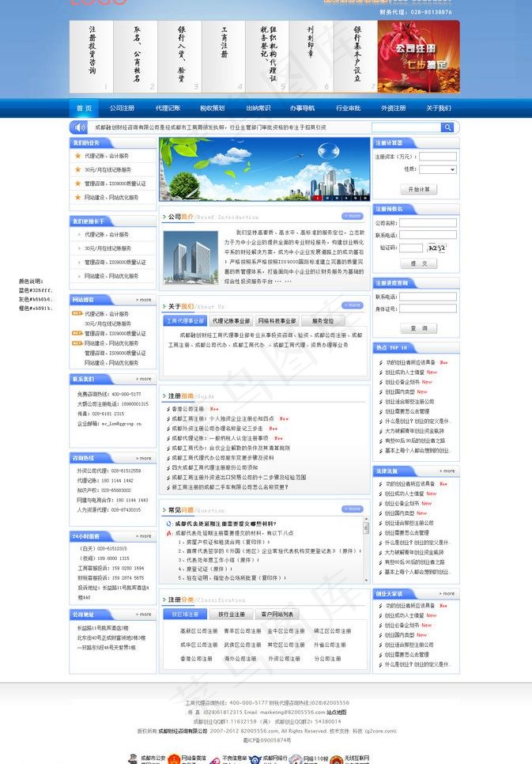
Task: Click more link in 网站博客 panel
Action: click(x=144, y=300)
